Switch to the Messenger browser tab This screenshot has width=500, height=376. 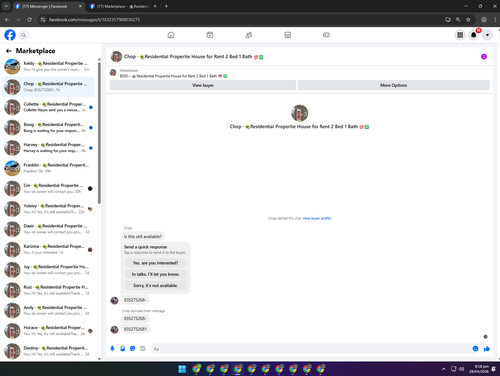[x=49, y=6]
